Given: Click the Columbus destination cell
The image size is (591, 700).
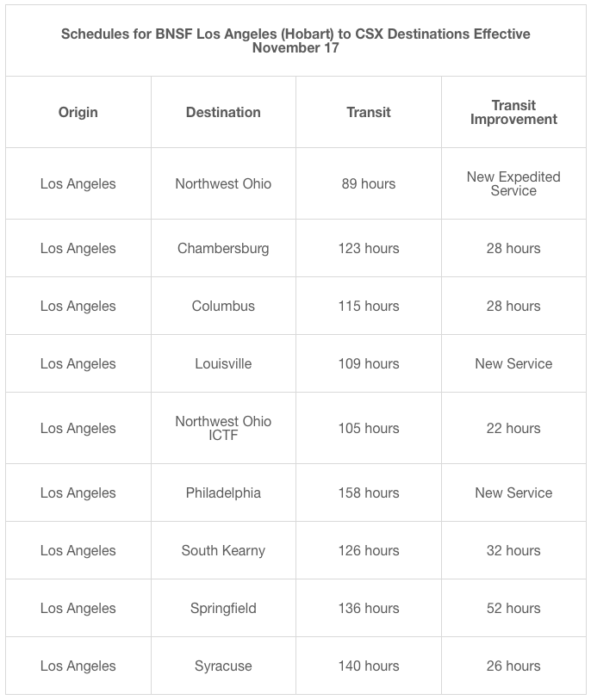Looking at the screenshot, I should [223, 306].
